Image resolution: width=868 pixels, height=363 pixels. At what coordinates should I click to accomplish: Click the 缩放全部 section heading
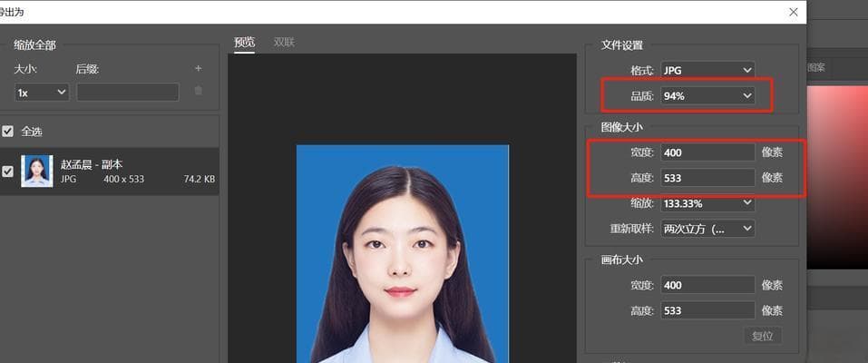(x=34, y=45)
